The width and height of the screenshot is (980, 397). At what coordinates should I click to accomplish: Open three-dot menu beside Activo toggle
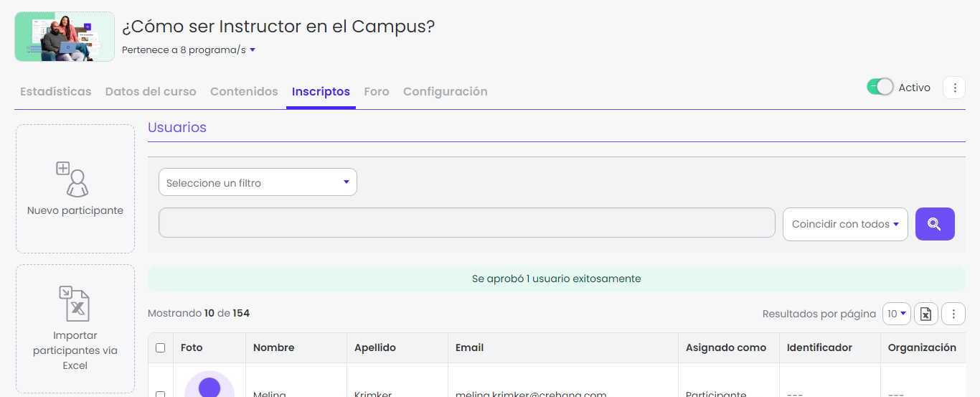click(x=954, y=88)
